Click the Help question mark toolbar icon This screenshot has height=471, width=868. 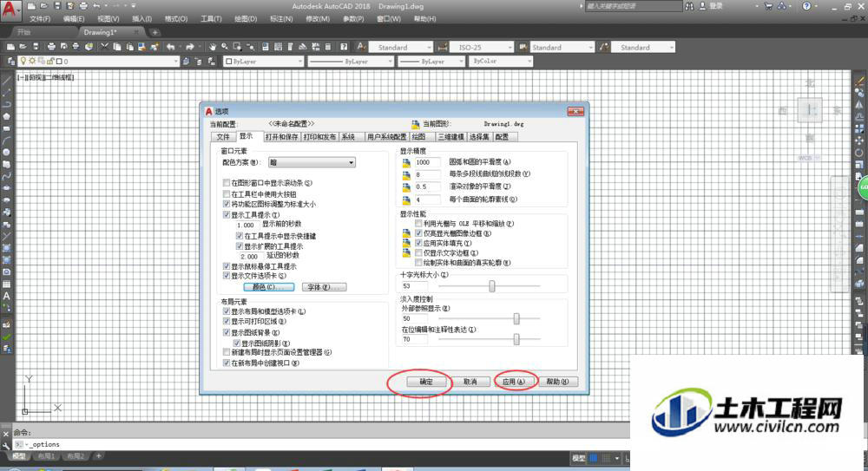tap(344, 47)
